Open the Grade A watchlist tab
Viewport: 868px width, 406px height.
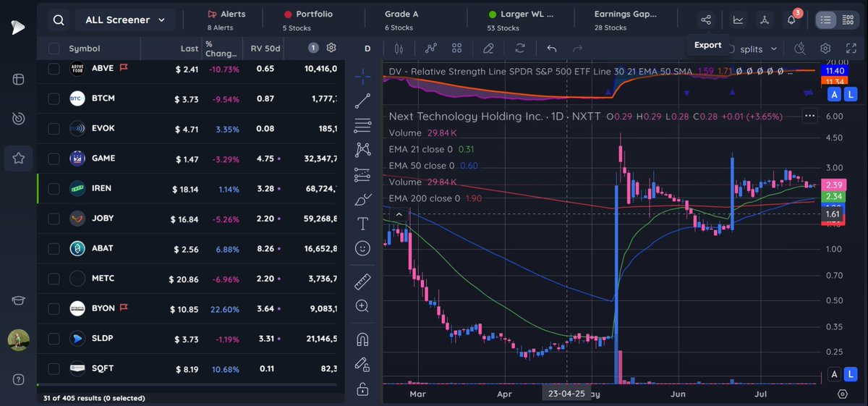tap(401, 20)
